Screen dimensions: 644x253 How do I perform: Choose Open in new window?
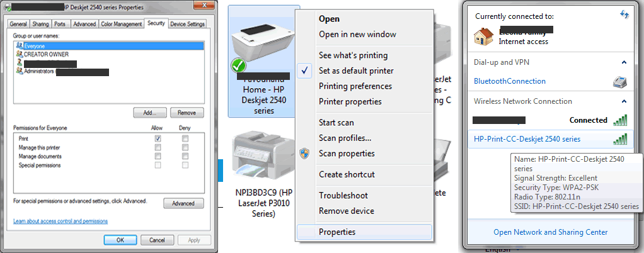click(x=364, y=35)
